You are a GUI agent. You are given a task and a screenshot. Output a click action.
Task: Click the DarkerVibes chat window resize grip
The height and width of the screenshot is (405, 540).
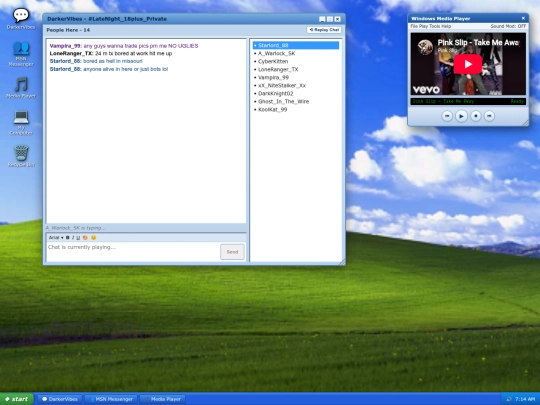pyautogui.click(x=342, y=262)
